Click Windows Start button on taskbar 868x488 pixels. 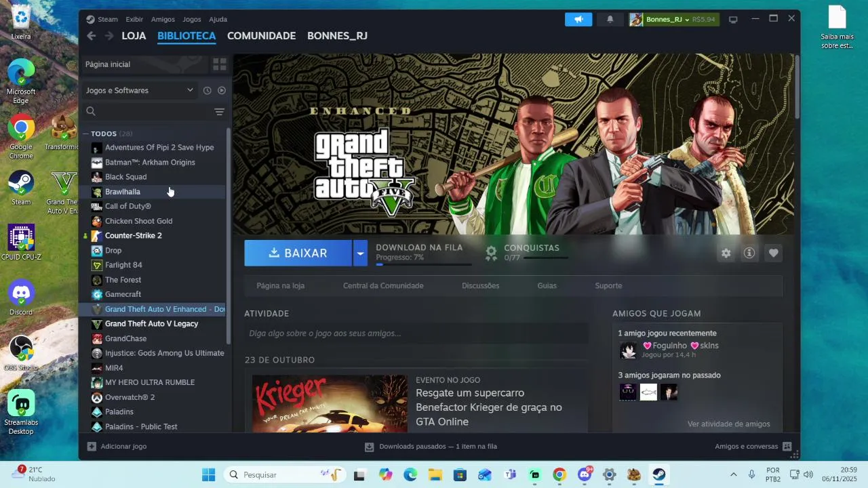coord(209,474)
